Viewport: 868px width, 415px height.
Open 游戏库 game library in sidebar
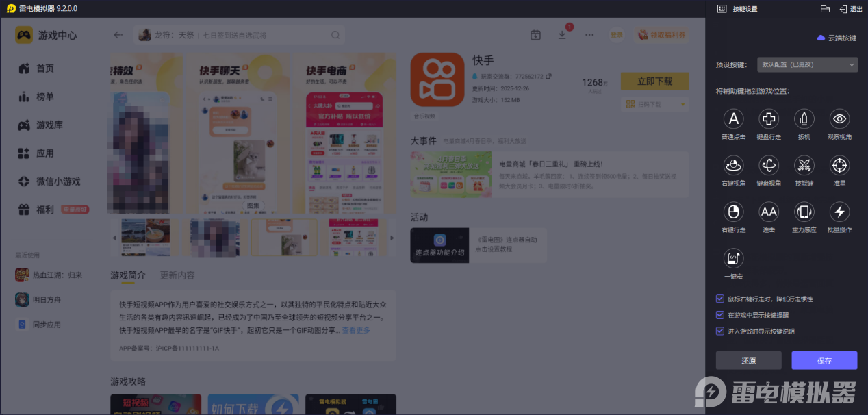click(40, 125)
